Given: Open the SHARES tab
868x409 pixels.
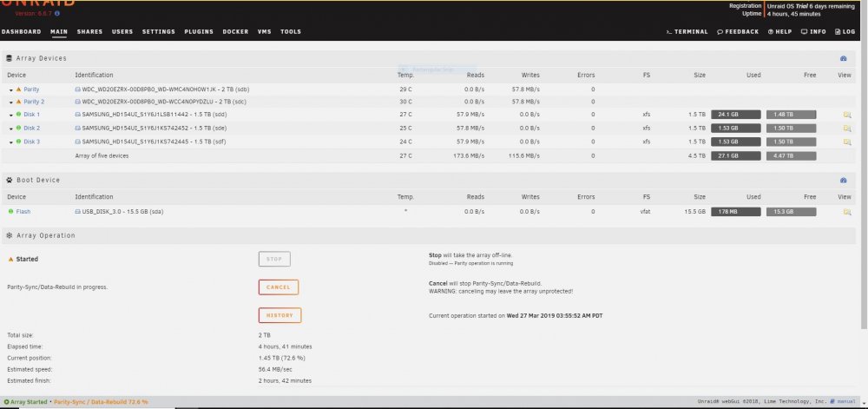Looking at the screenshot, I should [x=89, y=31].
